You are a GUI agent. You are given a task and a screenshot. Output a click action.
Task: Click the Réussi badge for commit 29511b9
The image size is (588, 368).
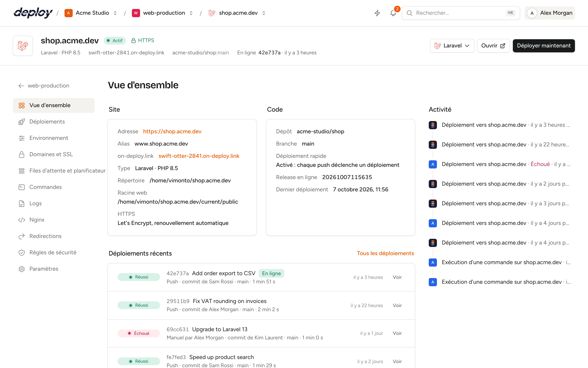pos(139,305)
